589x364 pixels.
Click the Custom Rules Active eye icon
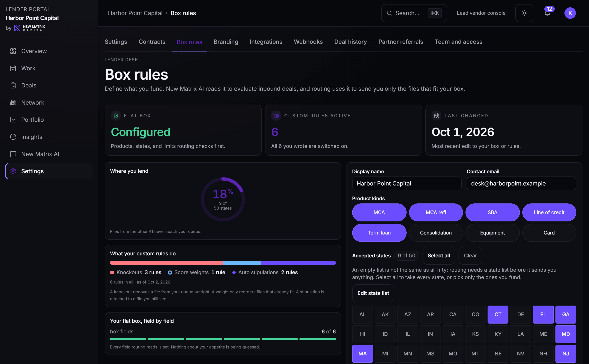[x=276, y=116]
